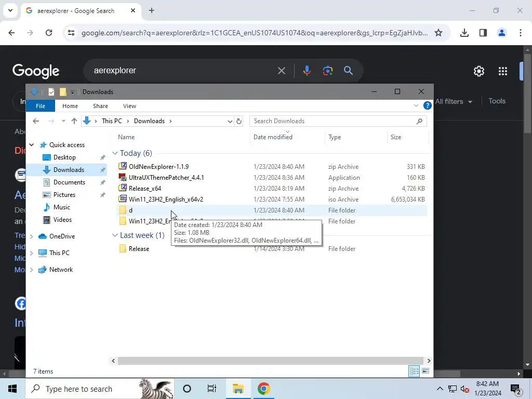Select the OldNewExplorer-1.1.9 zip file

click(x=158, y=167)
